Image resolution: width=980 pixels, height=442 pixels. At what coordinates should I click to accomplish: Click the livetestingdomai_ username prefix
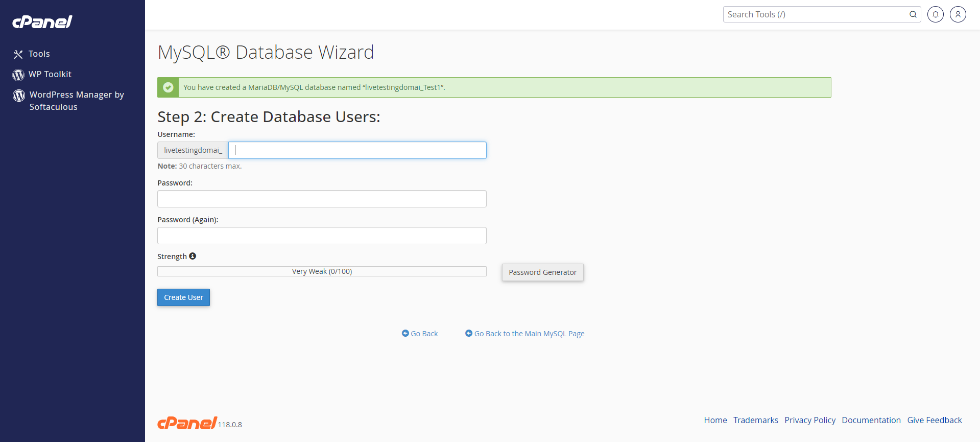(193, 150)
